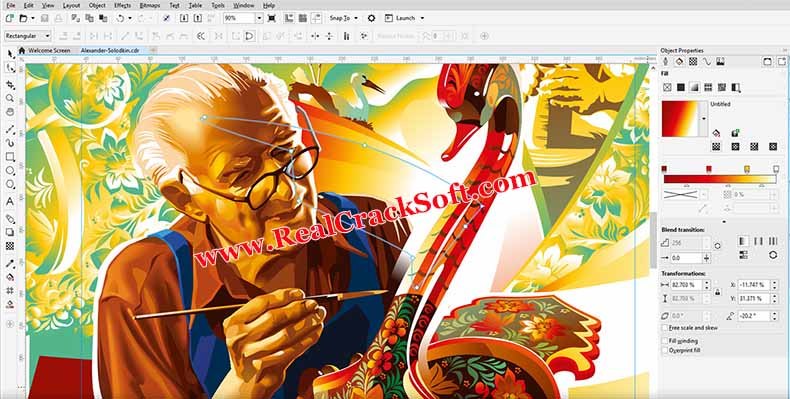Select the Text tool (A)

pos(10,202)
